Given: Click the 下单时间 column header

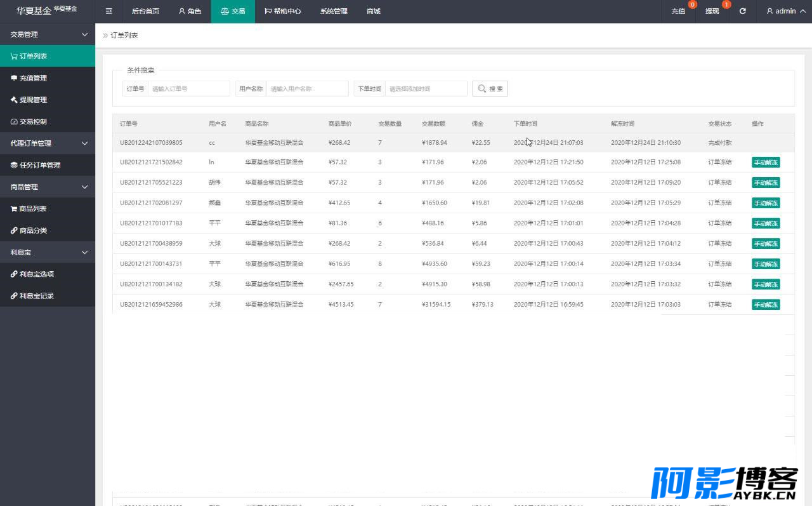Looking at the screenshot, I should pos(525,124).
